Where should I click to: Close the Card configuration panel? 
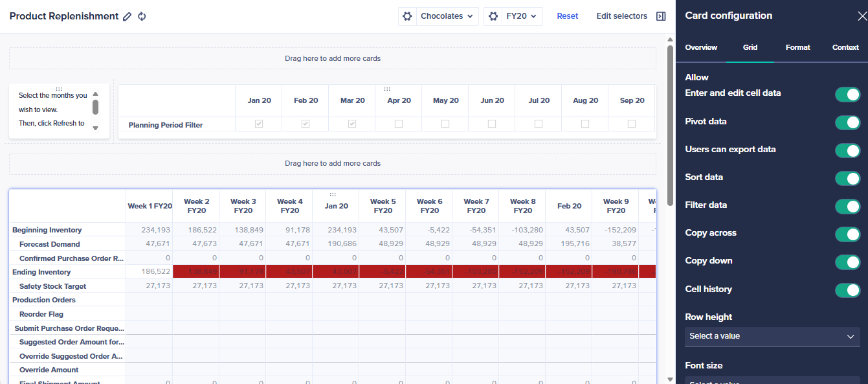click(862, 16)
